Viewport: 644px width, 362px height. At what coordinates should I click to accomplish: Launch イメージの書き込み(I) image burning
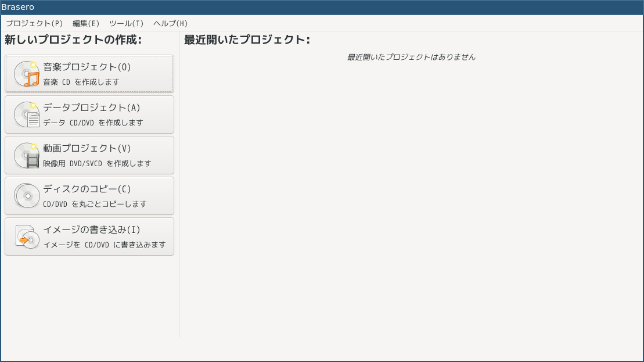[89, 236]
